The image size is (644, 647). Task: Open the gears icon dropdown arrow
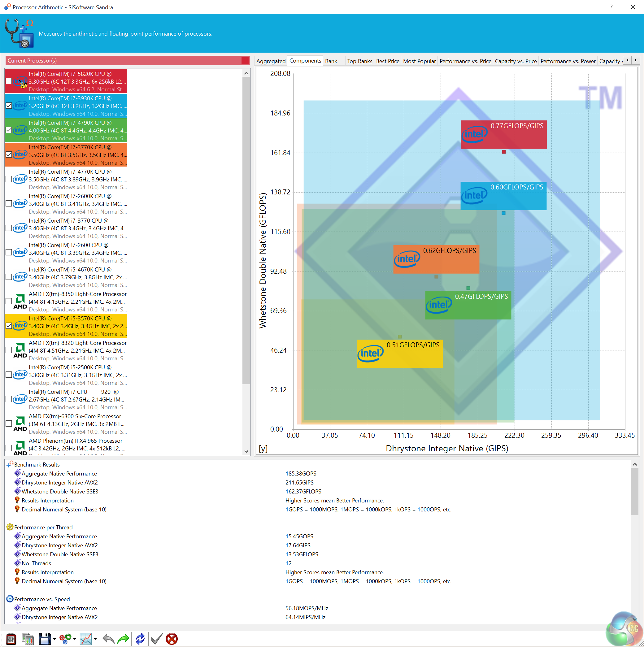click(75, 639)
